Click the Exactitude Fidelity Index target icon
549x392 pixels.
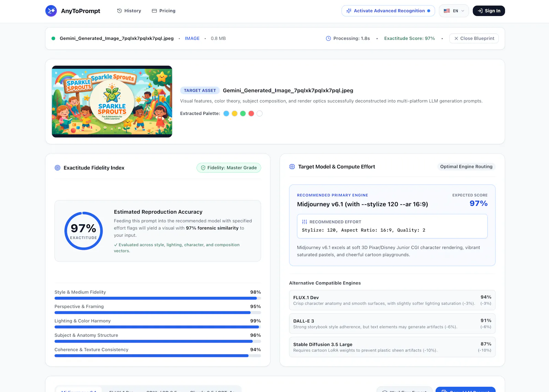tap(57, 168)
